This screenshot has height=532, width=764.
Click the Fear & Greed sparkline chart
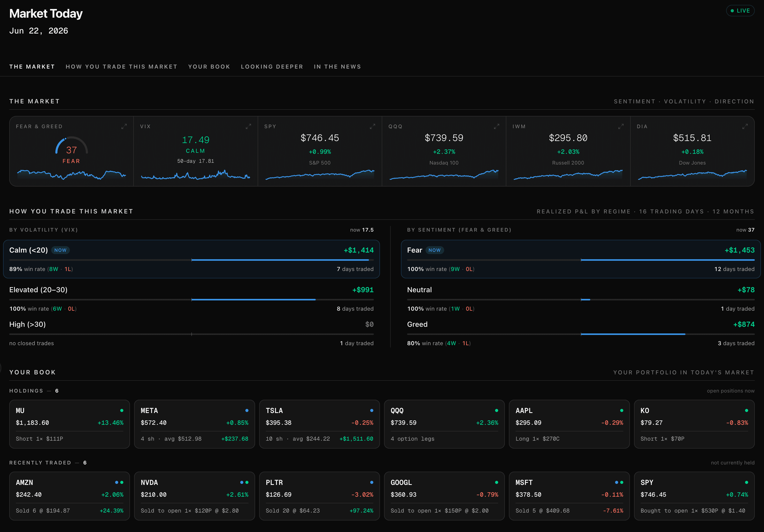click(x=72, y=175)
